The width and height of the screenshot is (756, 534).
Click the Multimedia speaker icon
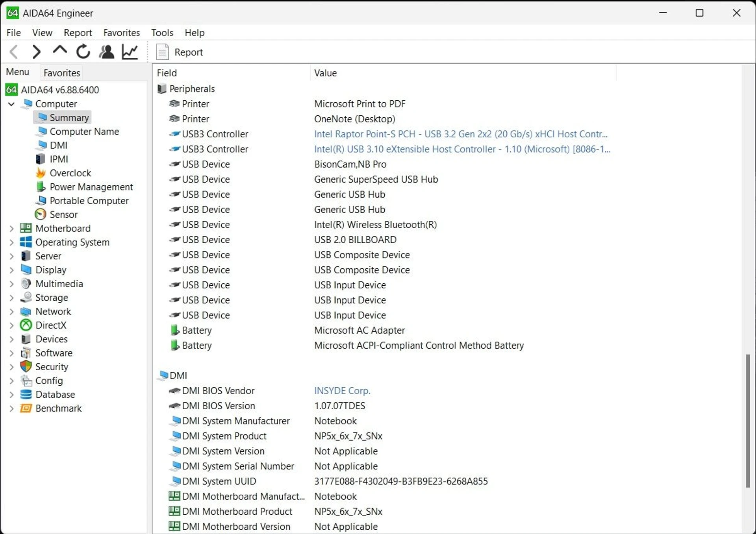[26, 284]
